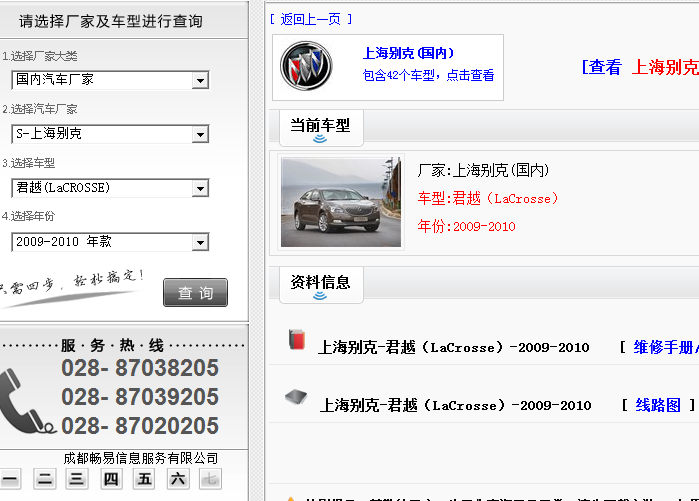Screen dimensions: 699x501
Task: Click the 四 day box
Action: coord(111,479)
